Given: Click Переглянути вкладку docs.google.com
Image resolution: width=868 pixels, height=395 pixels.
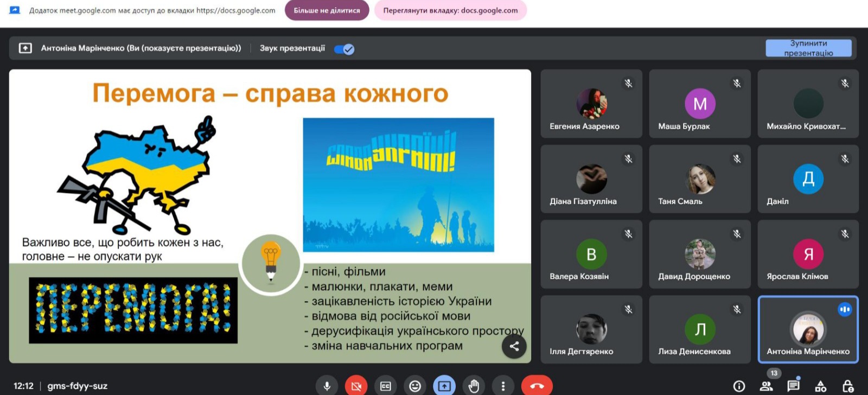Looking at the screenshot, I should [450, 10].
